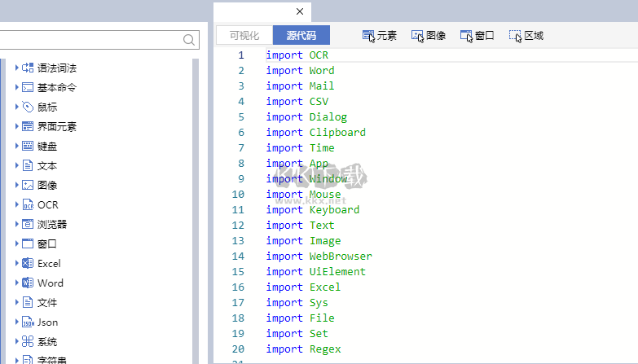
Task: Expand the 鼠标 tree node
Action: (x=16, y=107)
